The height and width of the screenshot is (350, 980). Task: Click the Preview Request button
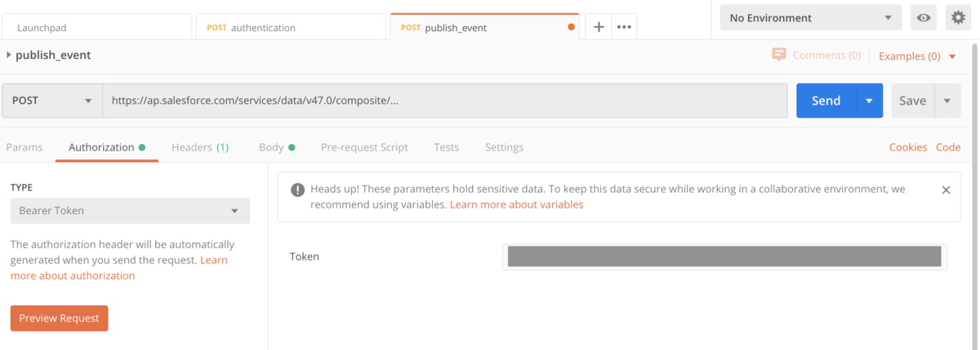tap(59, 318)
